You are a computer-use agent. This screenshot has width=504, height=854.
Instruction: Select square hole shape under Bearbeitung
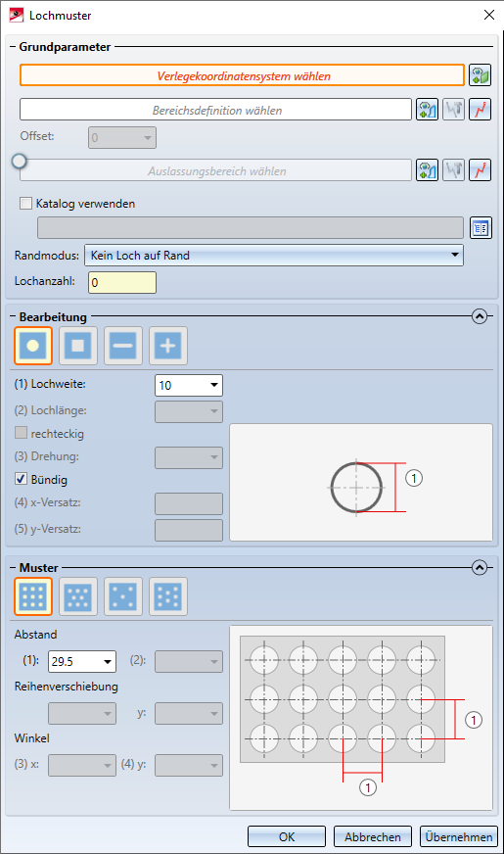point(78,346)
